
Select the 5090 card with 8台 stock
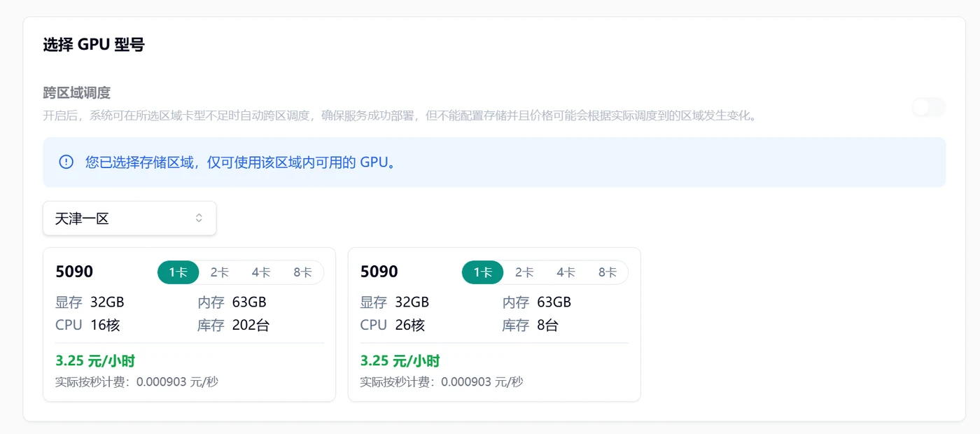click(x=494, y=325)
